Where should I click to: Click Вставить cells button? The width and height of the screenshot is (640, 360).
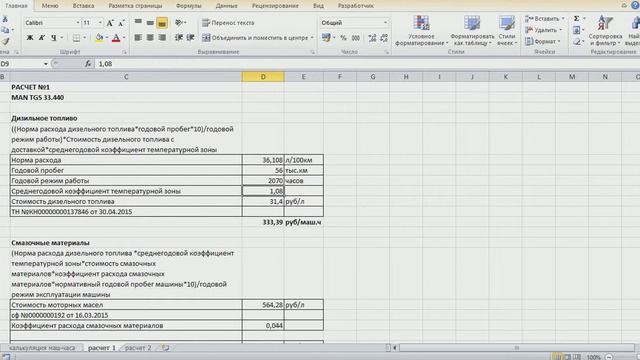544,19
